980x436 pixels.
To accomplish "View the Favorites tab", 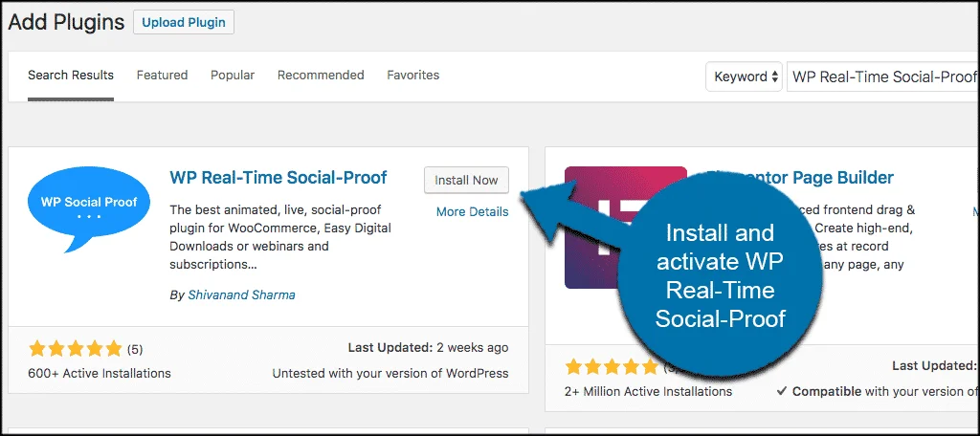I will [413, 75].
